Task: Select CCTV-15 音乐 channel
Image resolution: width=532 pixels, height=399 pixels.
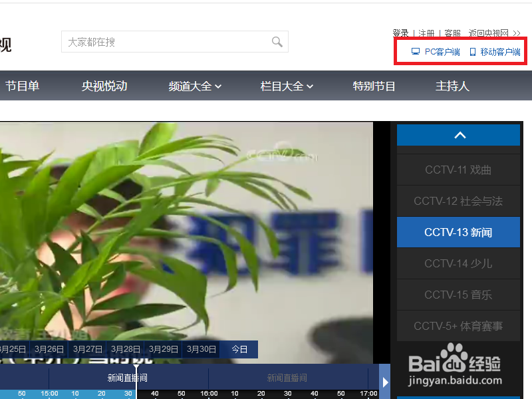Action: [458, 295]
